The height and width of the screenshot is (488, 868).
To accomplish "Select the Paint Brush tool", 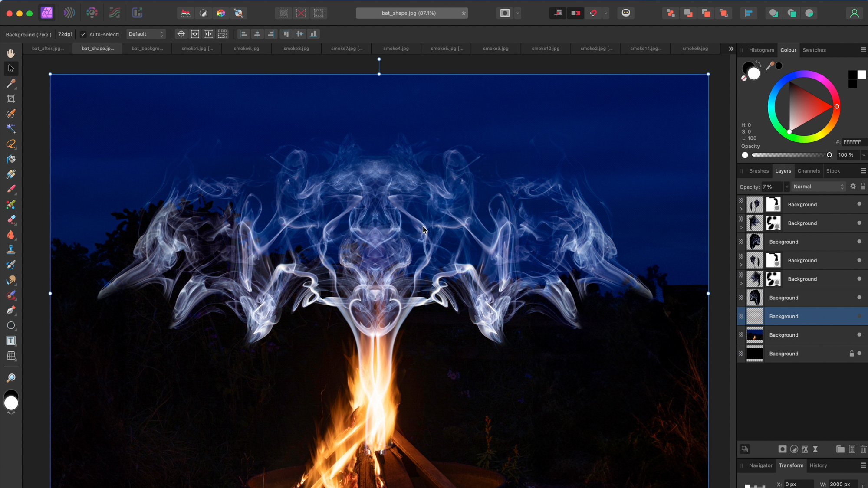I will [x=11, y=189].
